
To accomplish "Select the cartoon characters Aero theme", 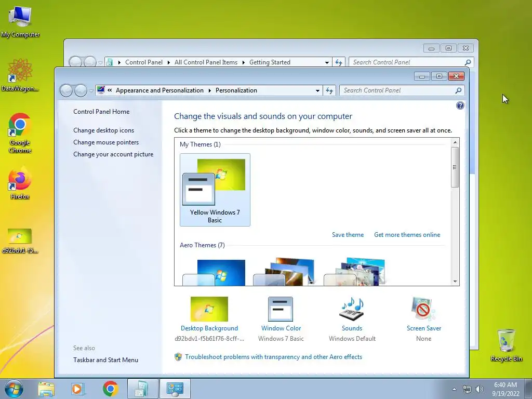I will [x=355, y=272].
